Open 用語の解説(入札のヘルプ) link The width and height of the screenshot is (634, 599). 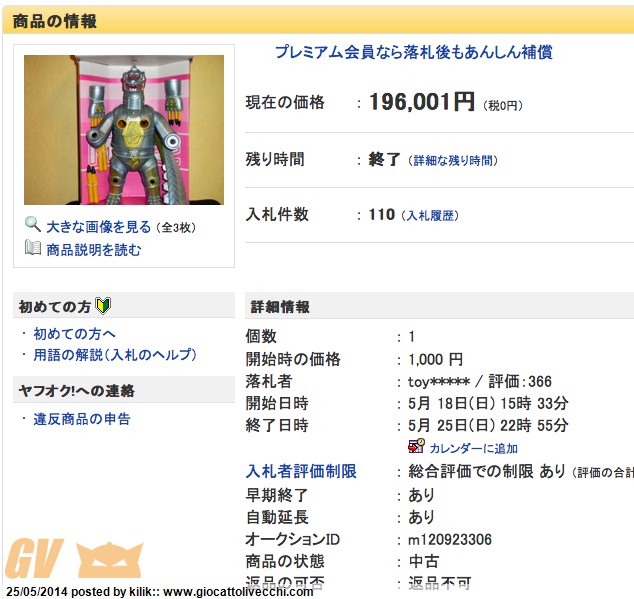click(115, 355)
